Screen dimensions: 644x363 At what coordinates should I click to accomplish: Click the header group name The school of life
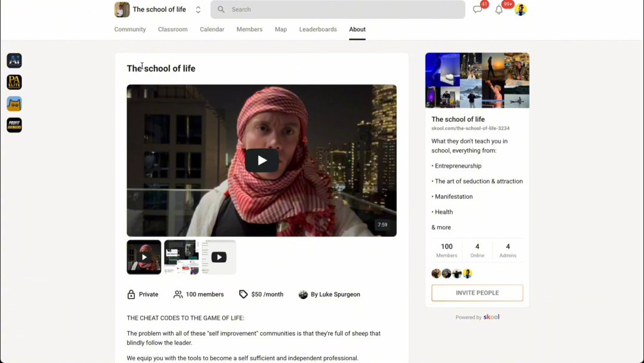(x=159, y=10)
